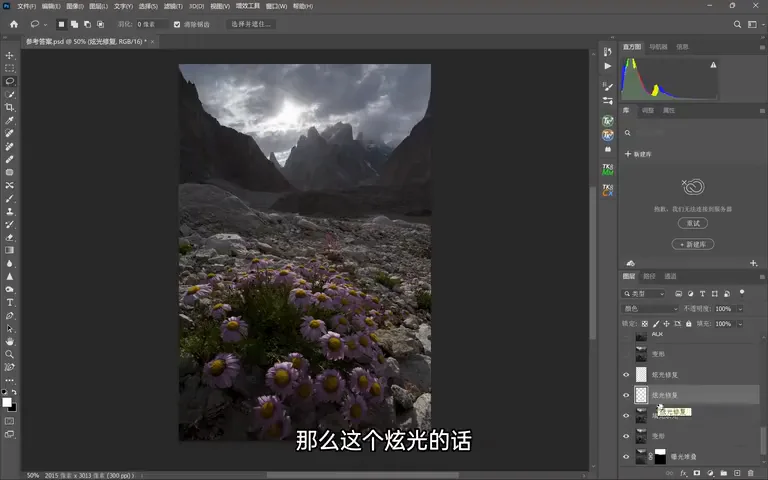
Task: Open the TK8 Mm plugin panel
Action: click(608, 169)
